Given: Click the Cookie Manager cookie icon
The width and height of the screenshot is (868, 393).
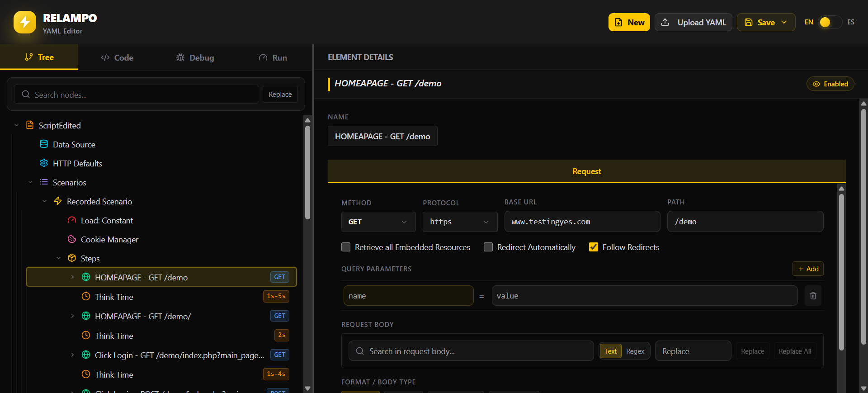Looking at the screenshot, I should [72, 239].
